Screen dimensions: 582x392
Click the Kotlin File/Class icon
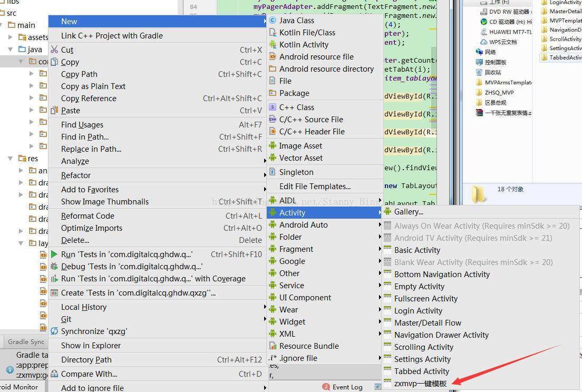pos(273,33)
